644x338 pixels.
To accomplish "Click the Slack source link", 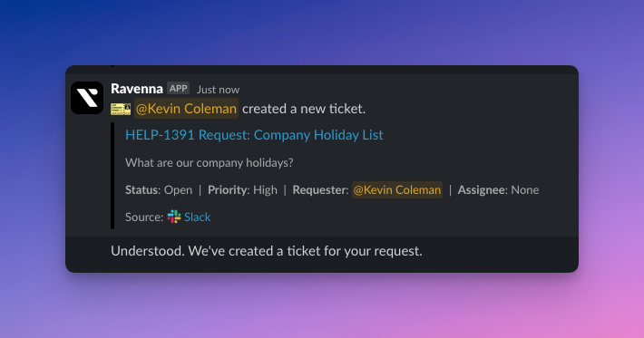I will (x=197, y=217).
